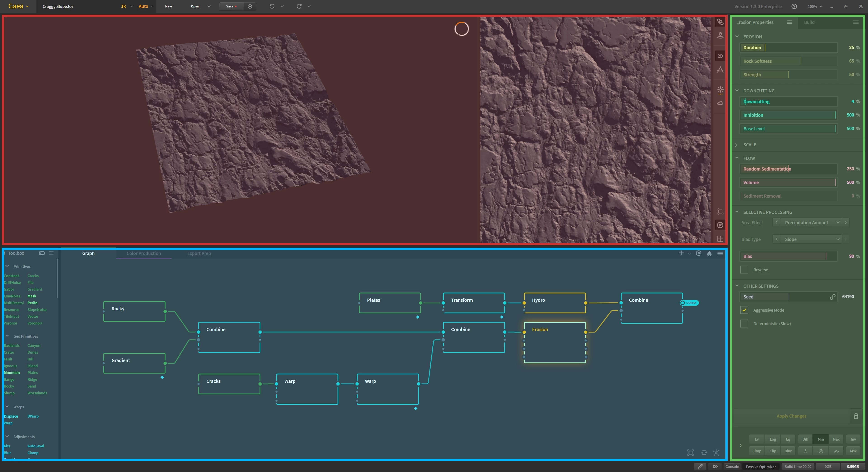Image resolution: width=868 pixels, height=472 pixels.
Task: Click the 2D view toggle icon
Action: 720,56
